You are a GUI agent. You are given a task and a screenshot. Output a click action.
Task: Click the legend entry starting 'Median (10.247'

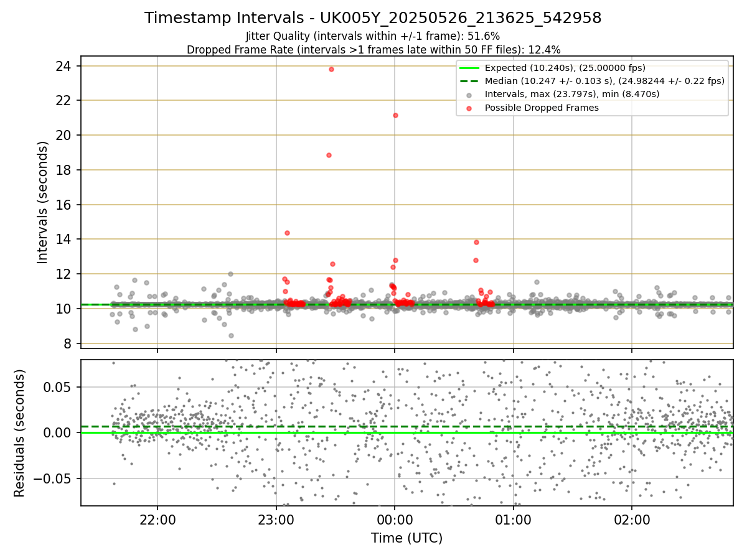pyautogui.click(x=605, y=81)
